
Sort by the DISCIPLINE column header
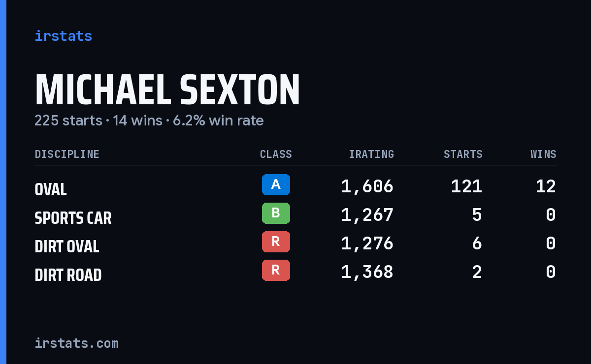point(67,154)
